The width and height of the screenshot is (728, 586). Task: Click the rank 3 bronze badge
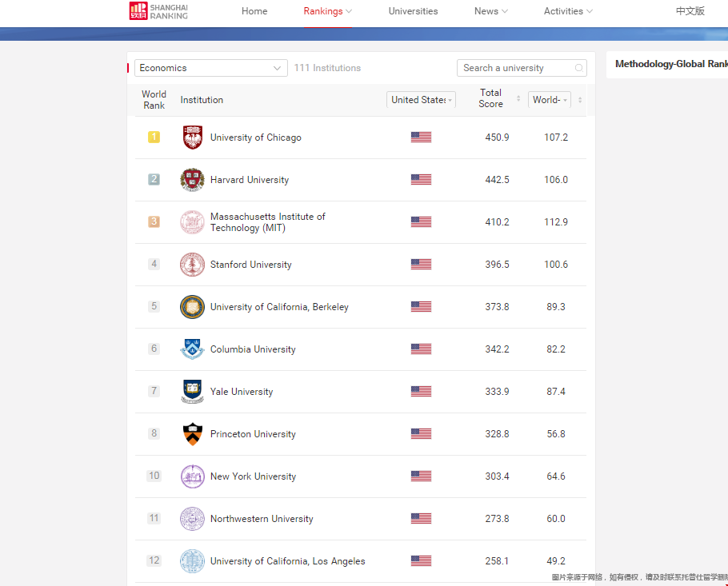pyautogui.click(x=154, y=221)
